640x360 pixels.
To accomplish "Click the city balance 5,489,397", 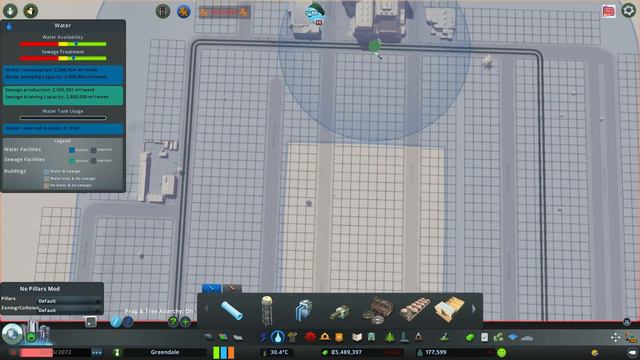I will (x=346, y=352).
